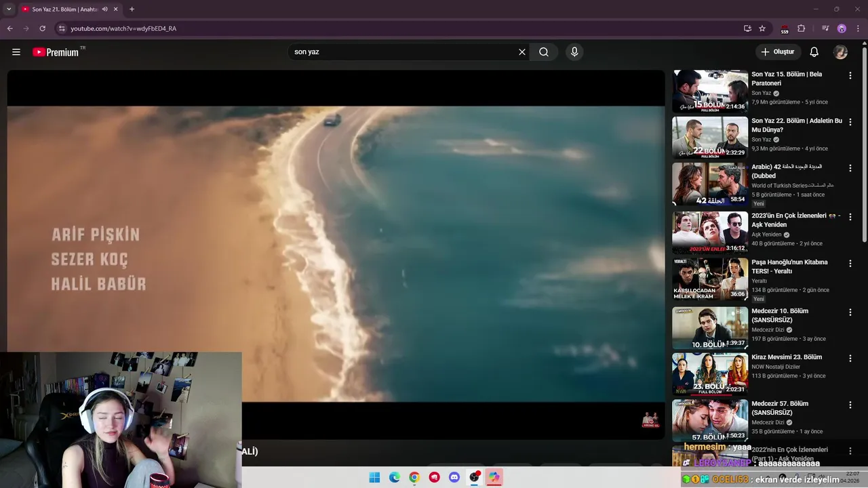Go back with browser back arrow
868x488 pixels.
point(10,28)
